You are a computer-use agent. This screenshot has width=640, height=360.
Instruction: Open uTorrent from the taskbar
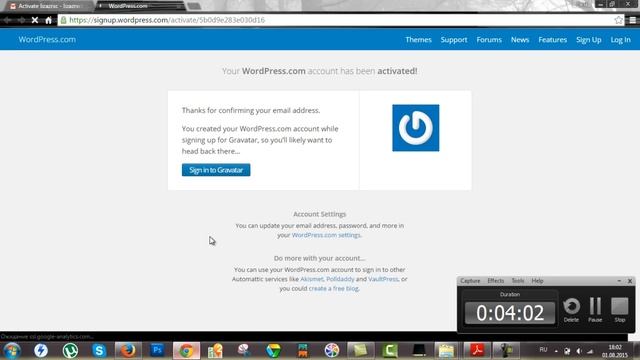pos(70,351)
